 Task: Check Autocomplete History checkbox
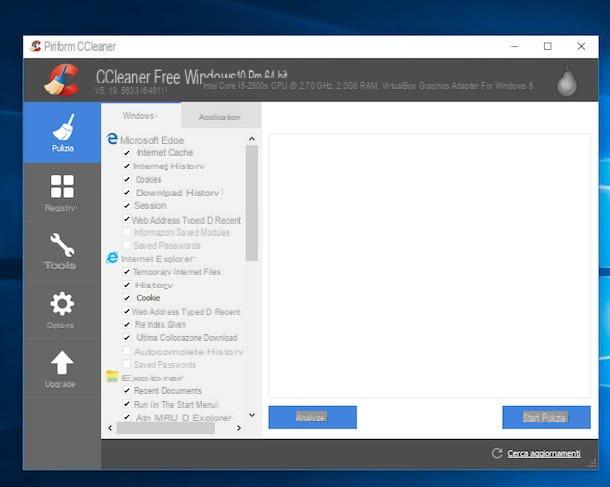coord(127,351)
